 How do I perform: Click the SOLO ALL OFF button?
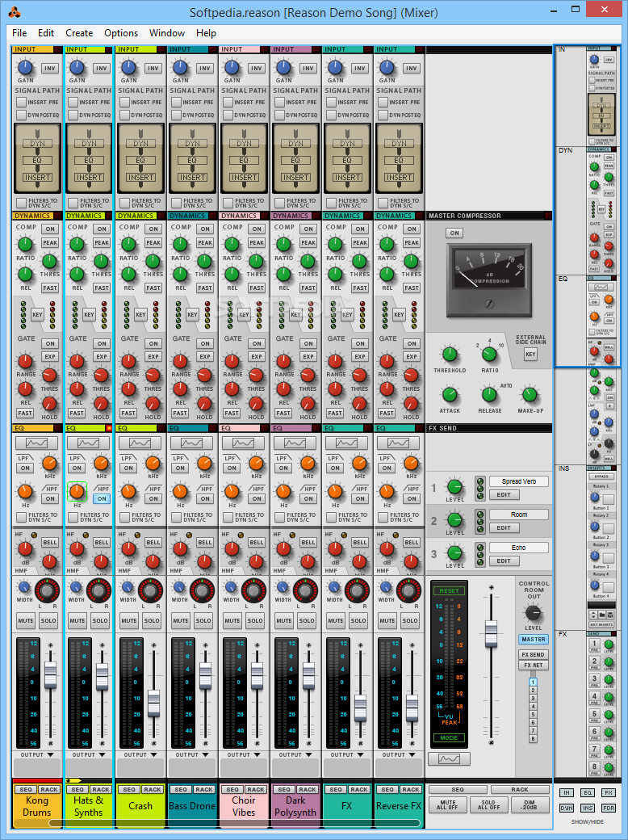(x=488, y=805)
